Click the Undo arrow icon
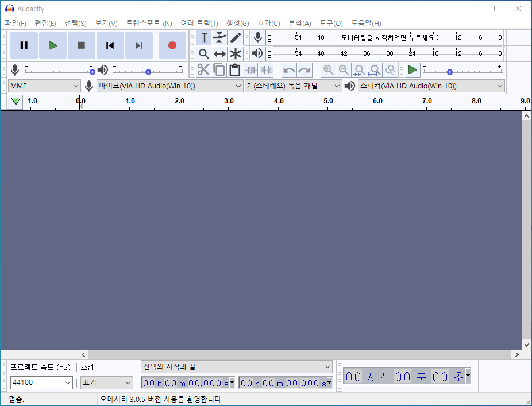 coord(289,70)
